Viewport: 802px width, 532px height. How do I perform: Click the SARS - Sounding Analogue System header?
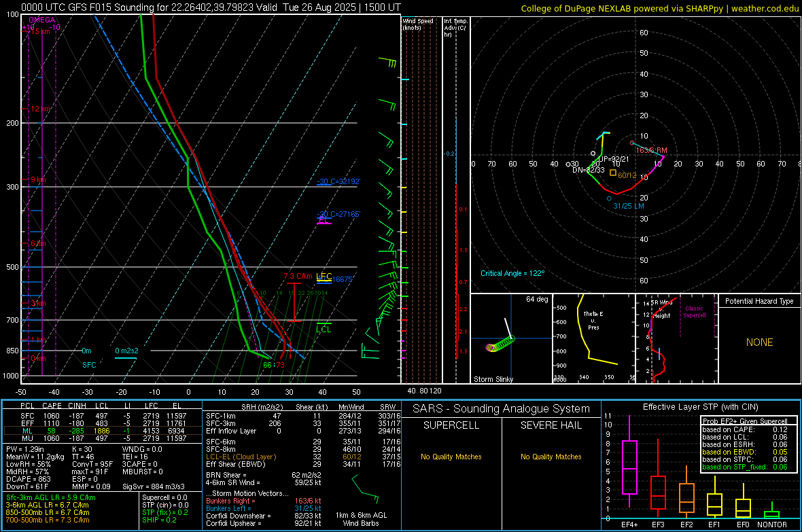click(x=502, y=409)
